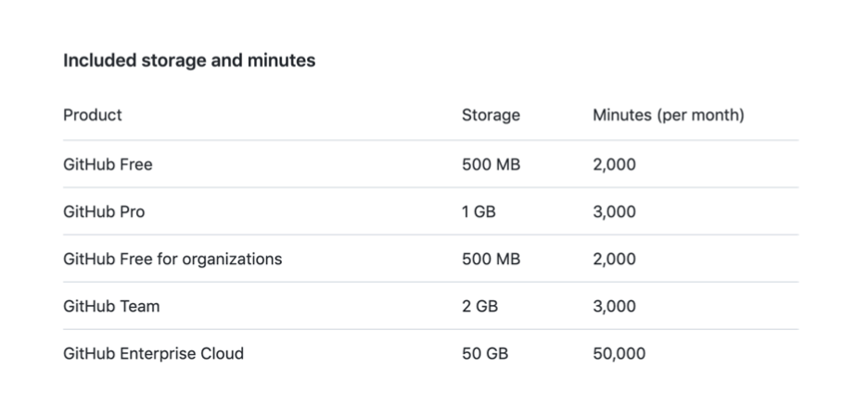Click 500 MB storage for Free for organizations
The width and height of the screenshot is (868, 393).
click(x=491, y=260)
